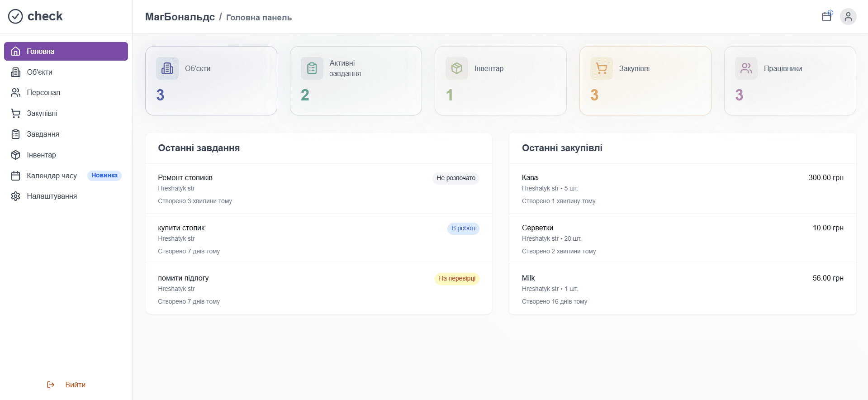Click the home icon in sidebar
Viewport: 868px width, 400px height.
16,51
